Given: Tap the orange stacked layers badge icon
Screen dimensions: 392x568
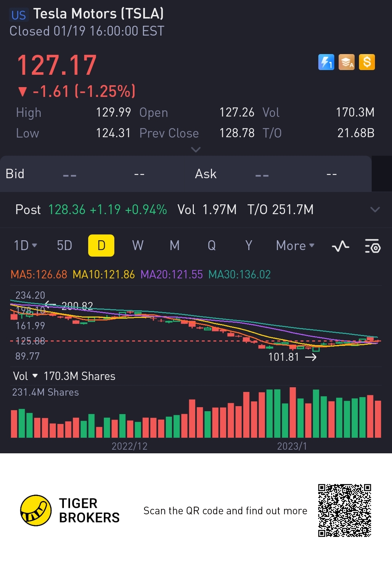Looking at the screenshot, I should point(347,62).
